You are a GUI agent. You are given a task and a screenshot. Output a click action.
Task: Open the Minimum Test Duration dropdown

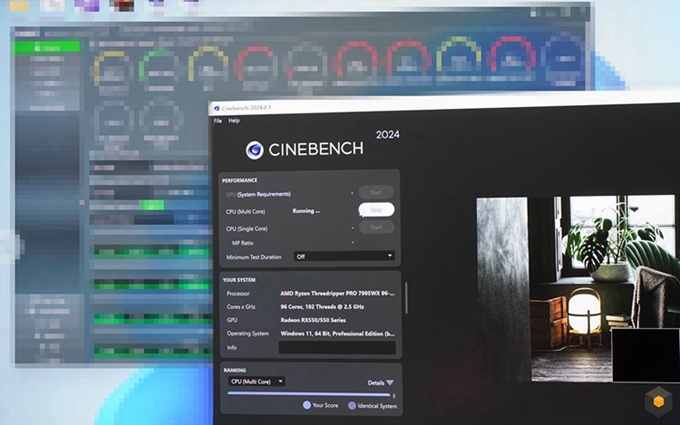343,256
